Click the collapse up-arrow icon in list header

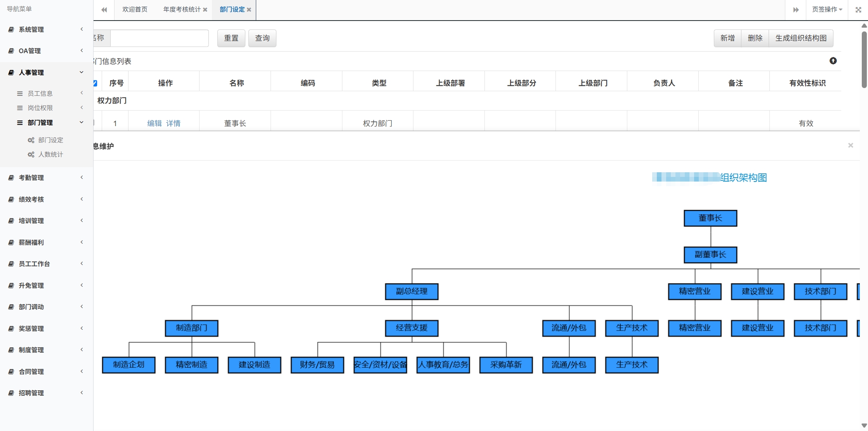tap(833, 61)
